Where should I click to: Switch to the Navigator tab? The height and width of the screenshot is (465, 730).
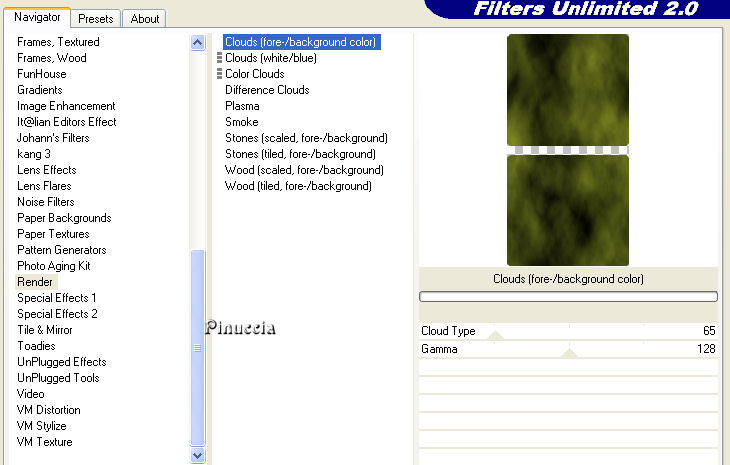(x=37, y=18)
